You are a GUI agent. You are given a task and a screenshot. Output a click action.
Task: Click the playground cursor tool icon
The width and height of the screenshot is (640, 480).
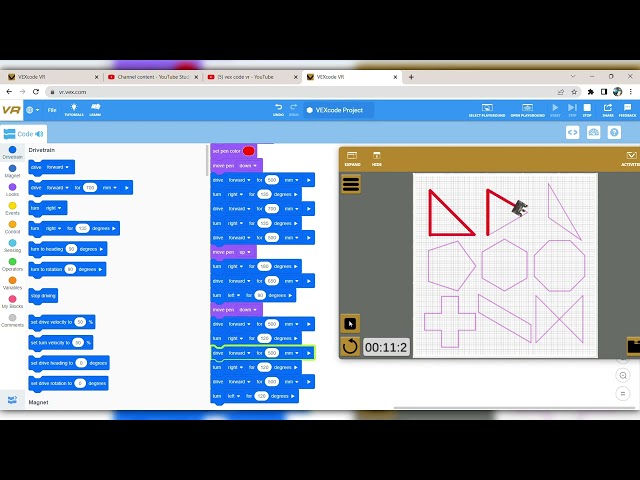(350, 324)
